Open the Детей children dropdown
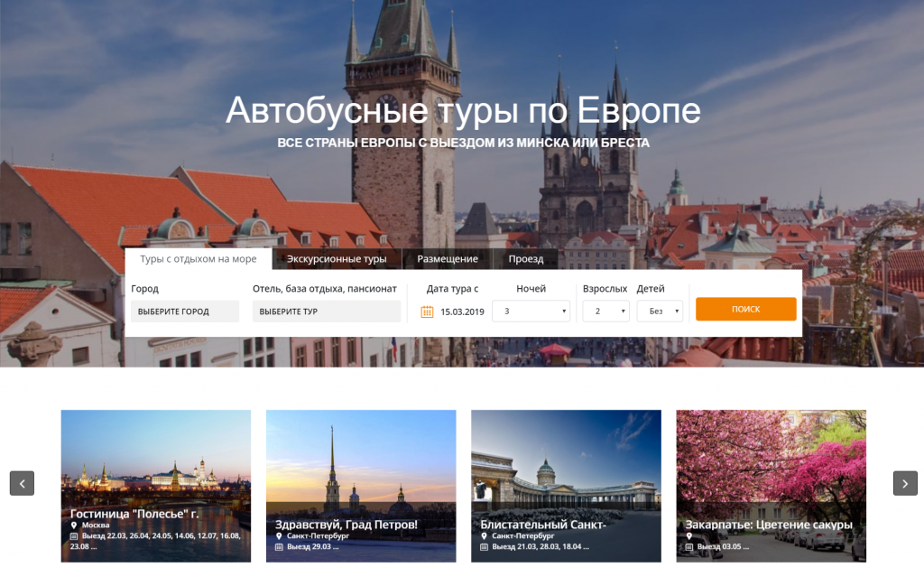The height and width of the screenshot is (586, 924). tap(660, 312)
